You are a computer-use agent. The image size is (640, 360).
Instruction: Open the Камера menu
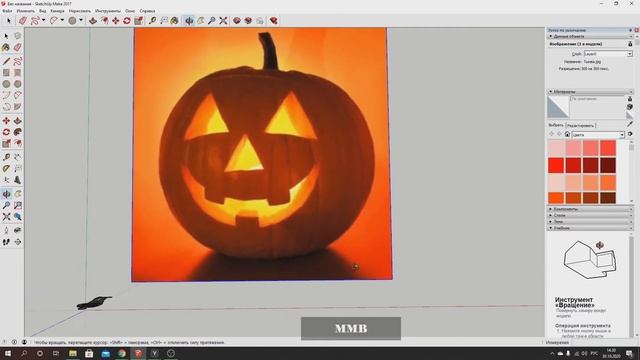point(57,11)
